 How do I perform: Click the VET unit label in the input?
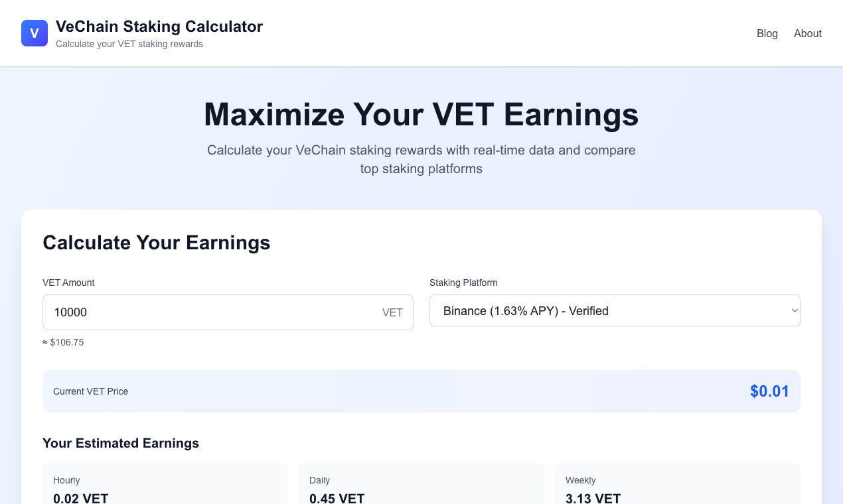coord(392,312)
